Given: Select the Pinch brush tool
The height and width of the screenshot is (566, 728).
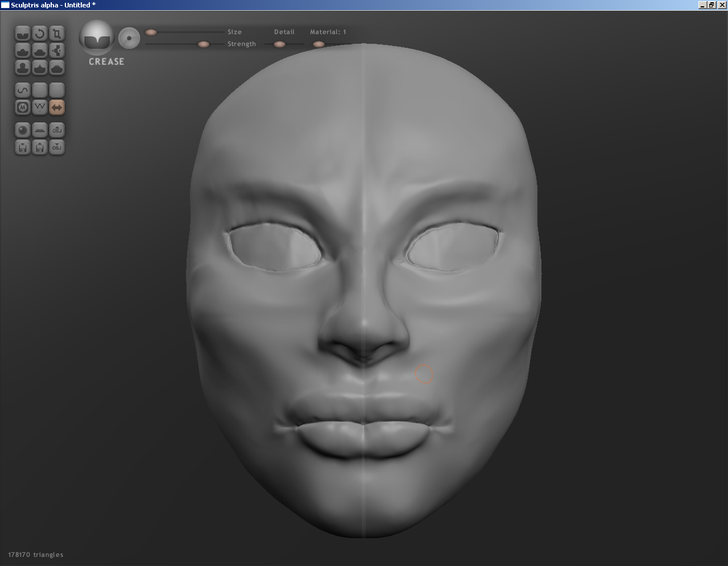Looking at the screenshot, I should 39,68.
